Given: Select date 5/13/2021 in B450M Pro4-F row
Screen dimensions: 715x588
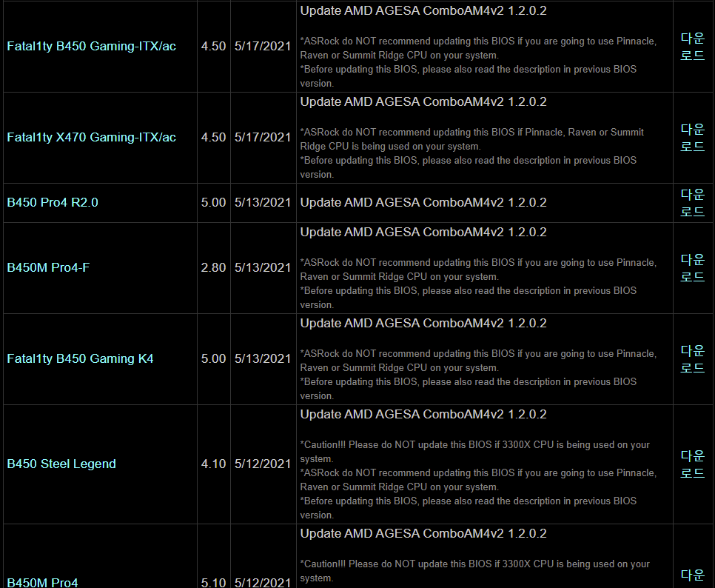Looking at the screenshot, I should (263, 267).
